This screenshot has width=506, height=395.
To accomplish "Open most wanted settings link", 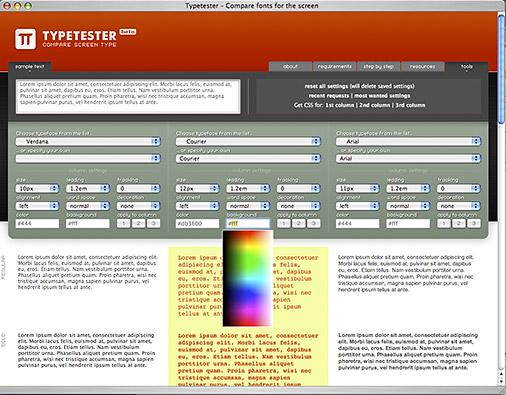I will click(382, 96).
